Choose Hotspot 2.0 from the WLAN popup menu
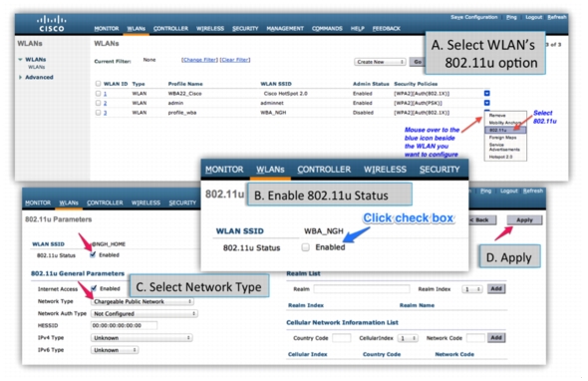 click(x=500, y=157)
